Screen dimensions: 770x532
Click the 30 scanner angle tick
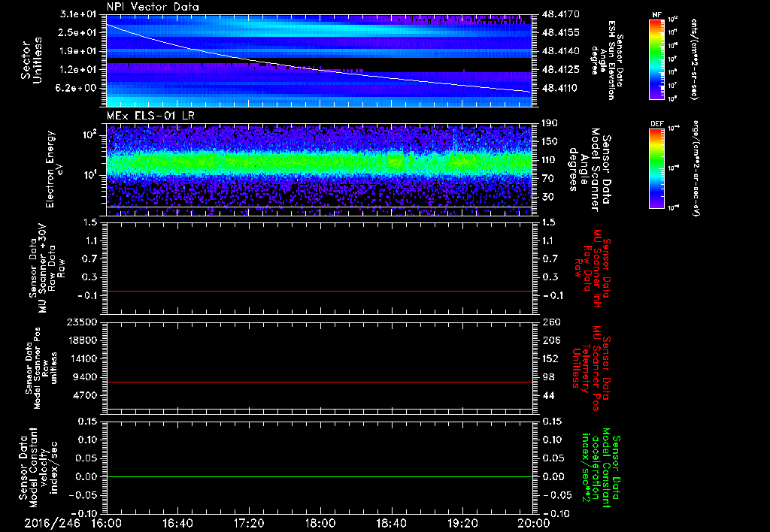(x=547, y=197)
